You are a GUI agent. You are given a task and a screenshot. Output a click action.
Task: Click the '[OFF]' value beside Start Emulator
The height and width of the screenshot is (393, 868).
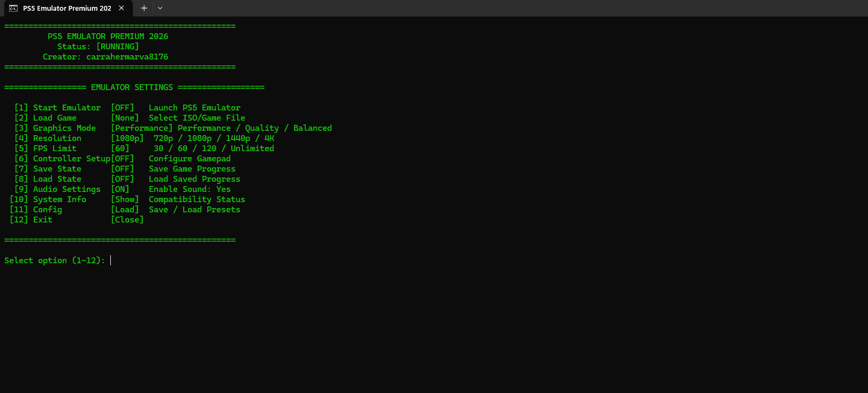(x=123, y=108)
